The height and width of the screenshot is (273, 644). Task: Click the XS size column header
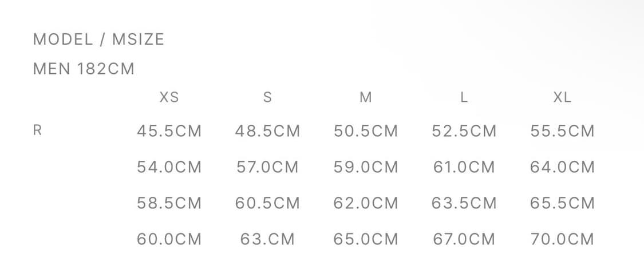click(169, 98)
